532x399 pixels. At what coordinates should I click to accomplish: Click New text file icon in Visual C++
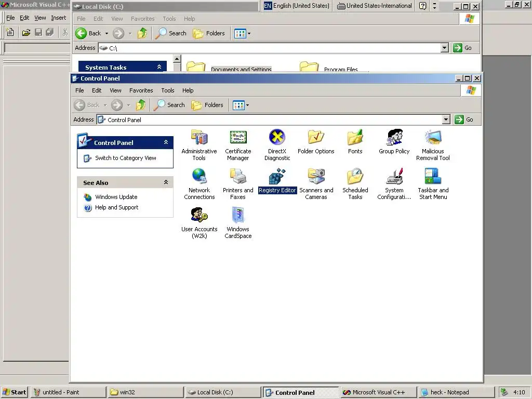coord(10,32)
